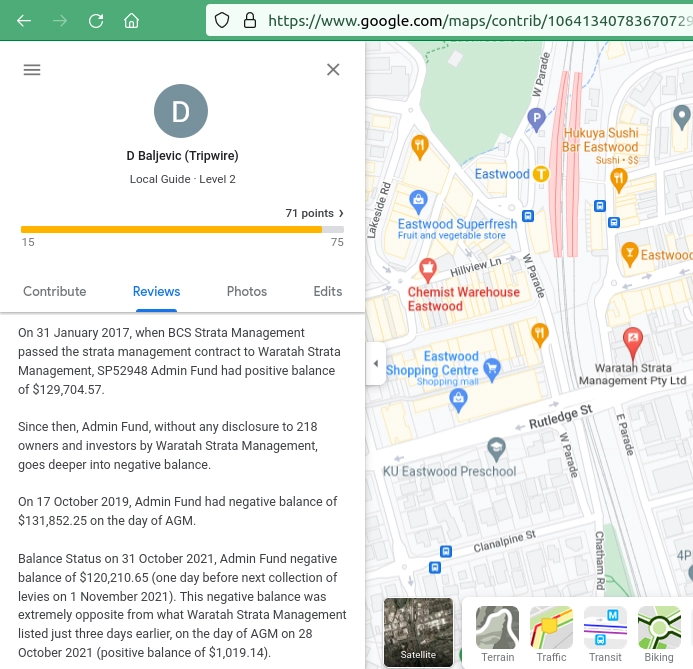Open the browser home page

131,20
